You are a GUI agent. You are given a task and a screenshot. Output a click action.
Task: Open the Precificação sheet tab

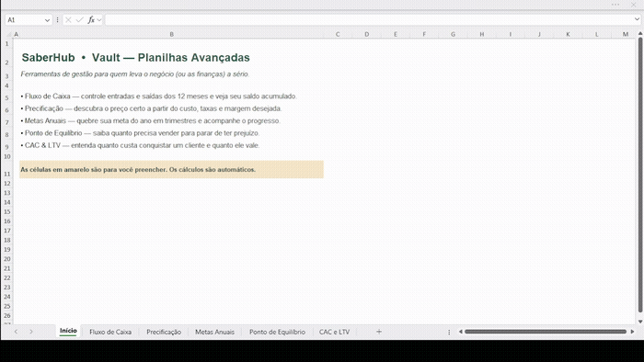(164, 332)
